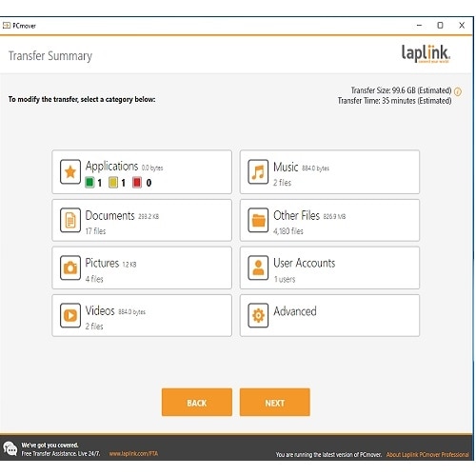Close the PCmover window
The width and height of the screenshot is (476, 476).
(462, 25)
